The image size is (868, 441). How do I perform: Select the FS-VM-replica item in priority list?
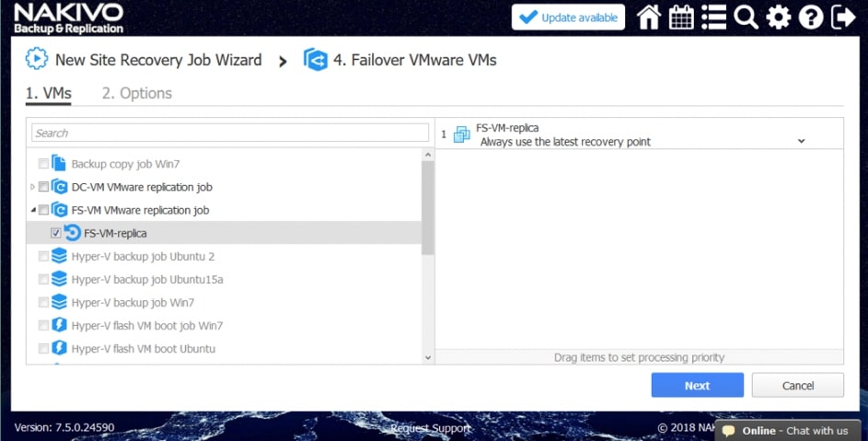coord(639,134)
